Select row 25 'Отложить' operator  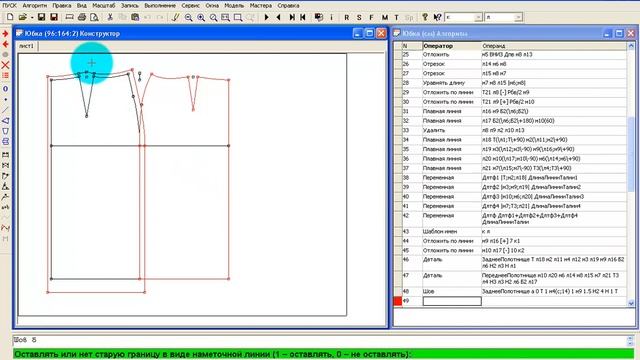coord(451,54)
